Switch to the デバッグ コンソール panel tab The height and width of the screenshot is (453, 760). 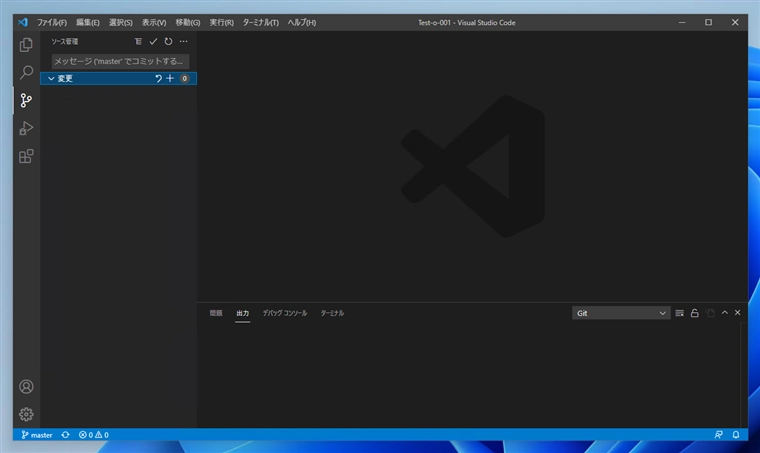[285, 313]
